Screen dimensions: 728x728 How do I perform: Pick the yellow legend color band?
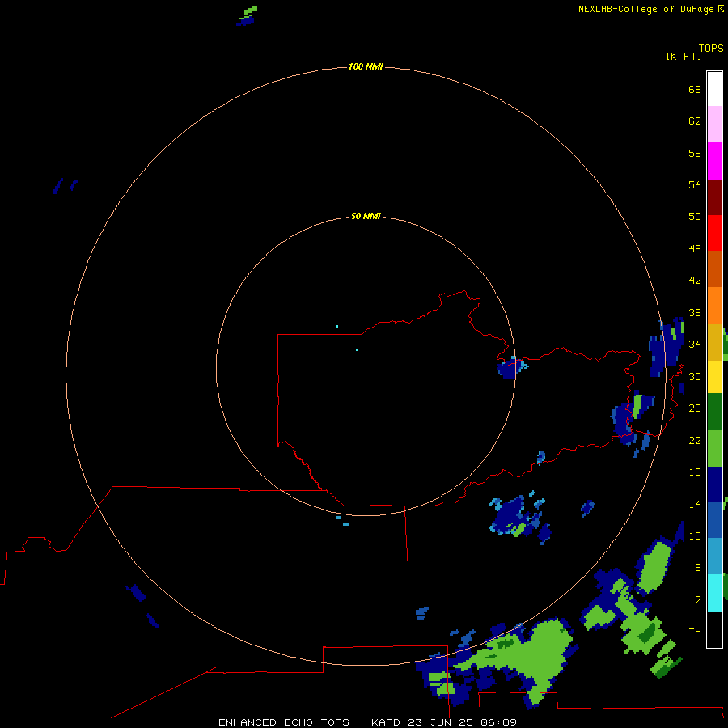coord(714,377)
